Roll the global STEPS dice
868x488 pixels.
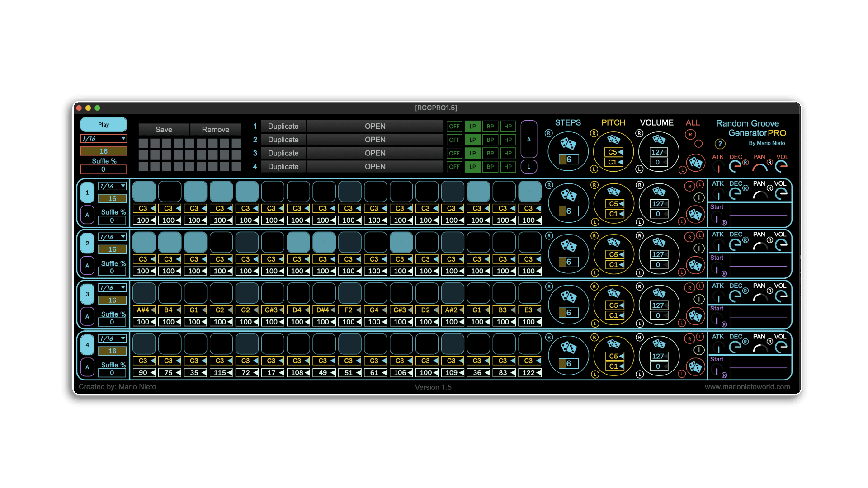(x=568, y=144)
